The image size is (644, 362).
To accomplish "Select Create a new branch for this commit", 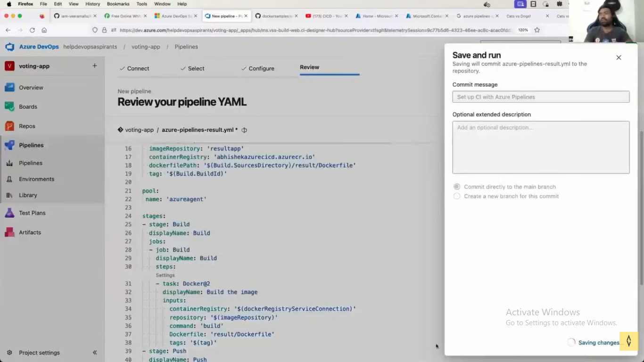I will (x=457, y=196).
